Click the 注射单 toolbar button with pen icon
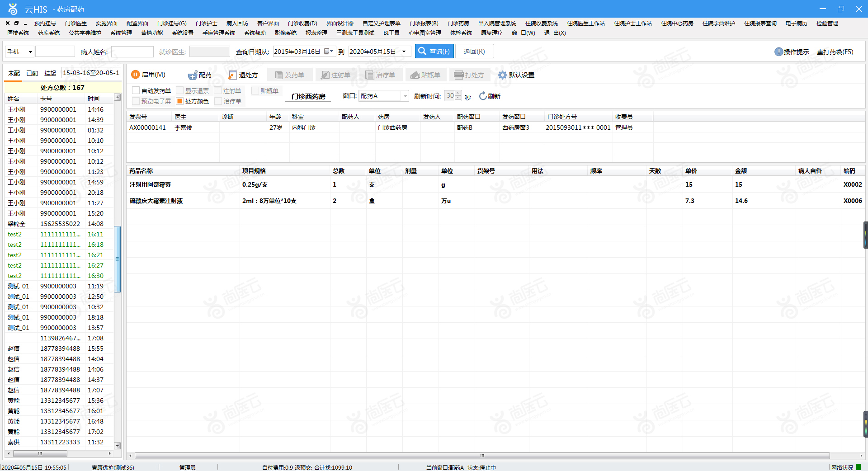The image size is (868, 471). (x=335, y=75)
